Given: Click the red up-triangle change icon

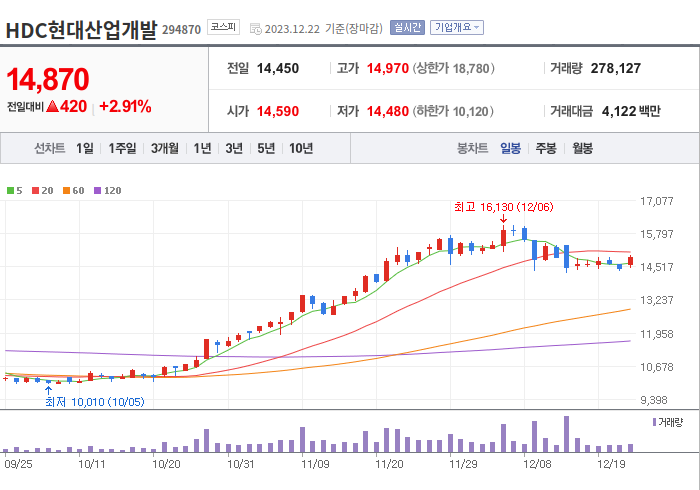Looking at the screenshot, I should pyautogui.click(x=52, y=106).
